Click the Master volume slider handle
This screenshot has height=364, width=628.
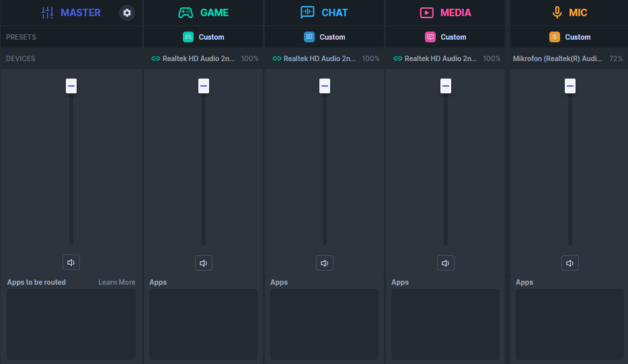click(x=71, y=85)
